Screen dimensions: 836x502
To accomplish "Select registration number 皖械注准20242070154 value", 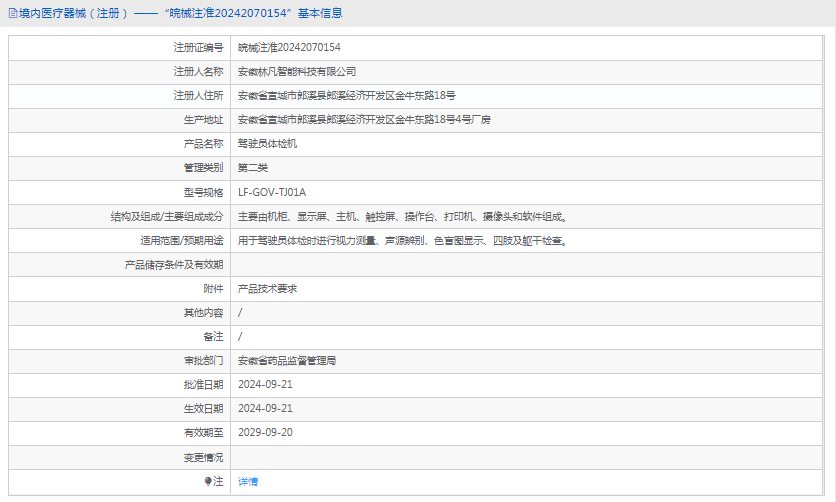I will point(289,47).
